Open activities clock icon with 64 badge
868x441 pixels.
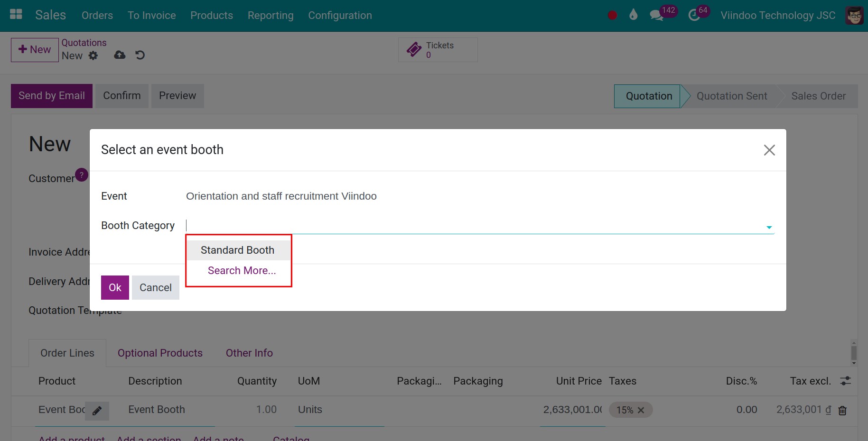[694, 15]
